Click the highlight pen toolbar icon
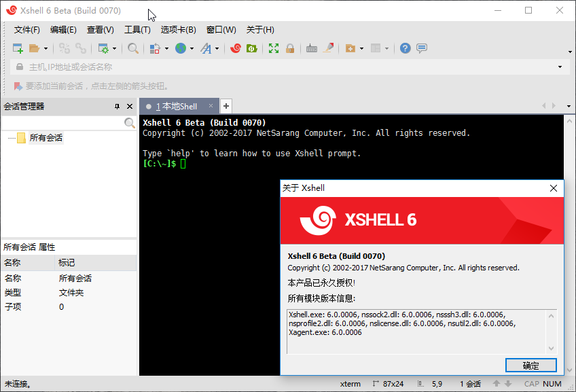 click(328, 48)
